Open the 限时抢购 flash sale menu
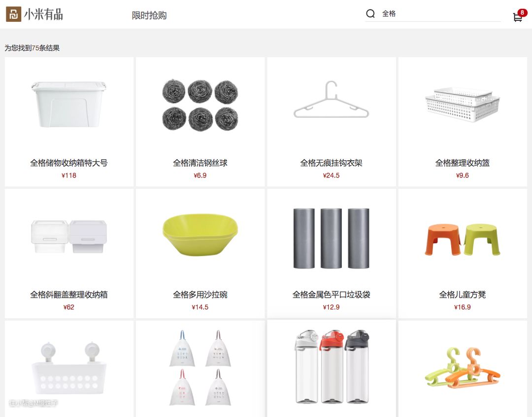Screen dimensions: 532x417 pos(149,15)
